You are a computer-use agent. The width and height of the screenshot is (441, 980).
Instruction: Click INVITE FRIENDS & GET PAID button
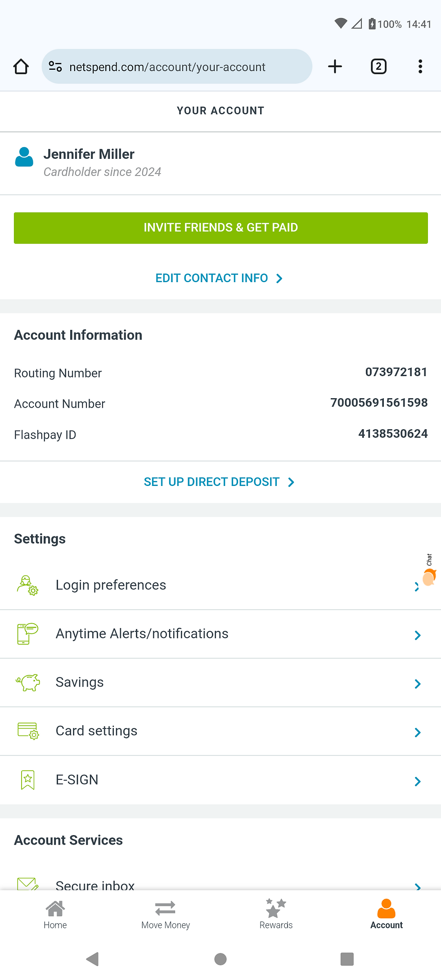pyautogui.click(x=220, y=228)
